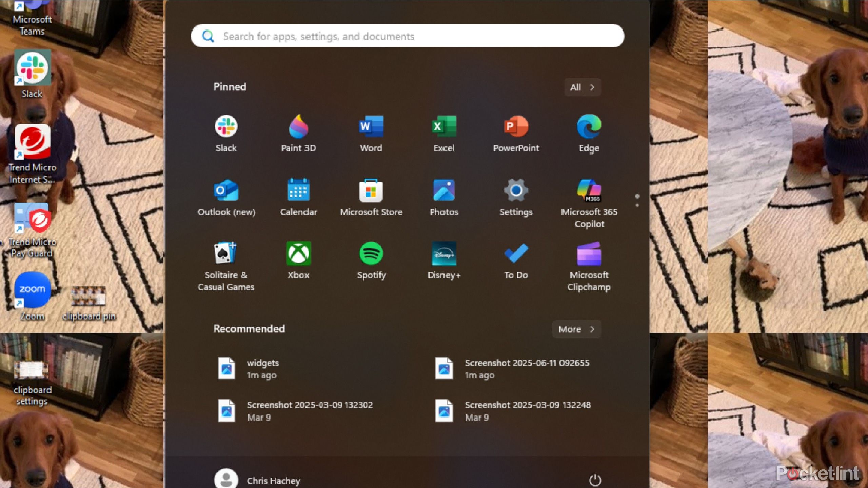868x488 pixels.
Task: Open the Photos app
Action: click(443, 198)
